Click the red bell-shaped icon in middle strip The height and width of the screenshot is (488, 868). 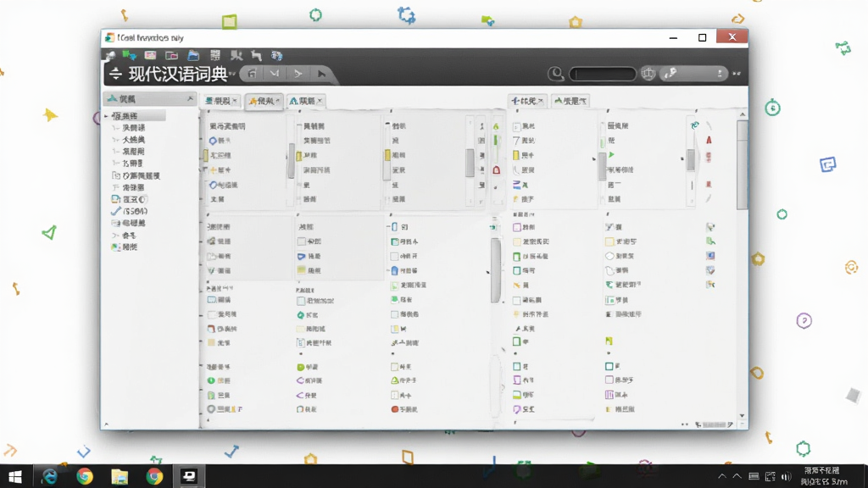496,169
